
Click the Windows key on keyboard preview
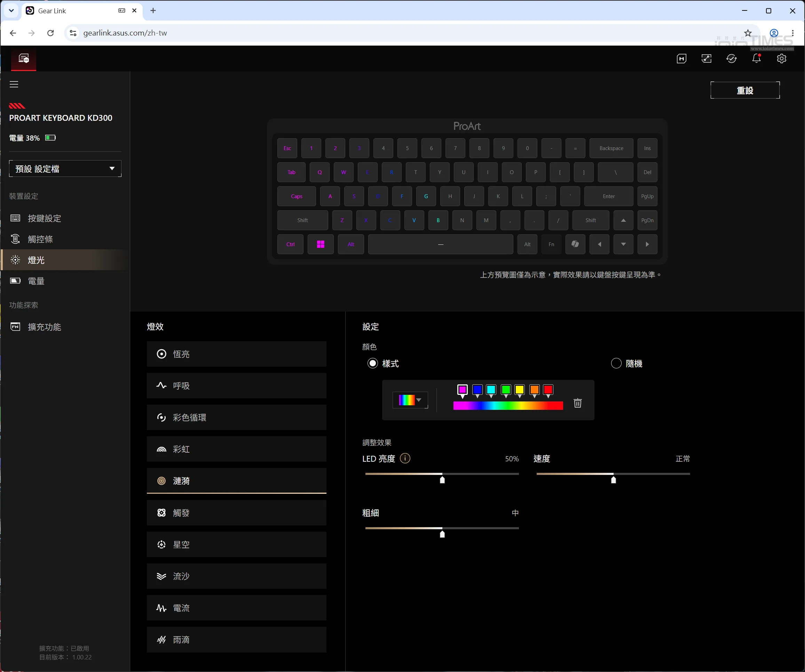pos(321,244)
